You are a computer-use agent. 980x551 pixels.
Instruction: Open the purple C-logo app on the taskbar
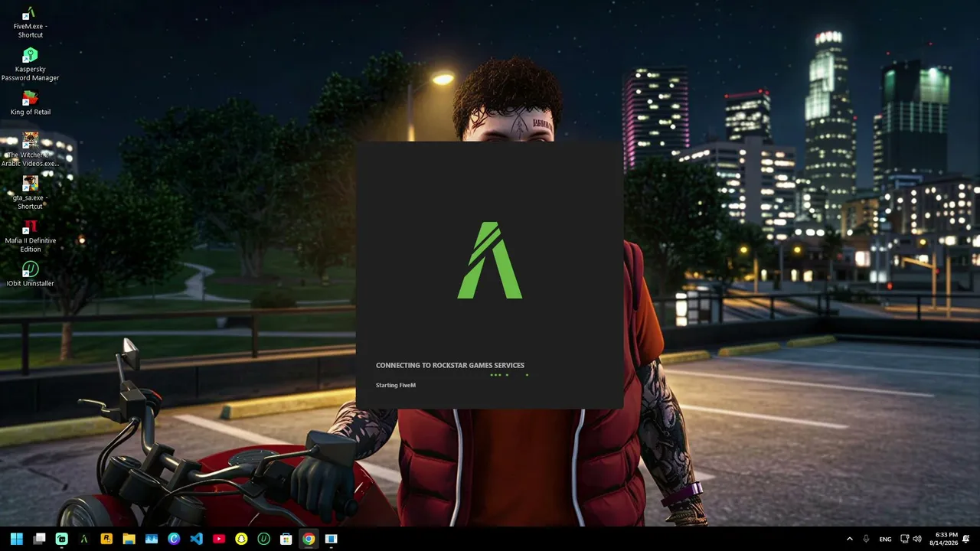pyautogui.click(x=174, y=539)
